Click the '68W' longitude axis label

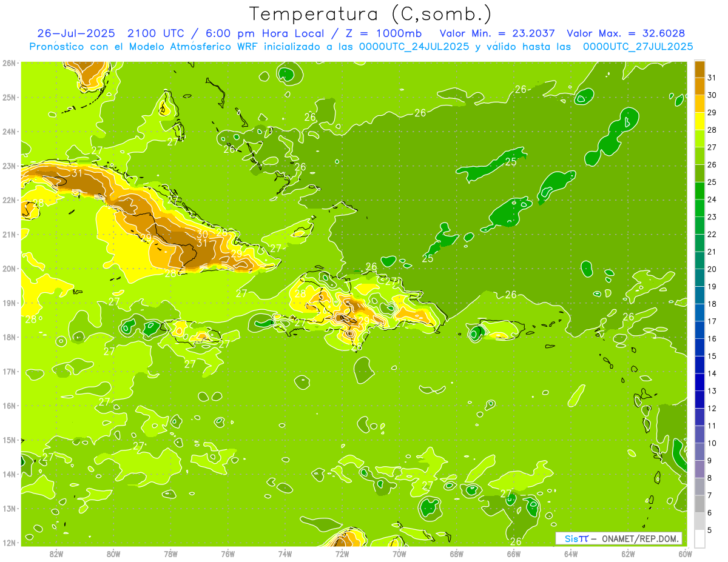[x=456, y=554]
